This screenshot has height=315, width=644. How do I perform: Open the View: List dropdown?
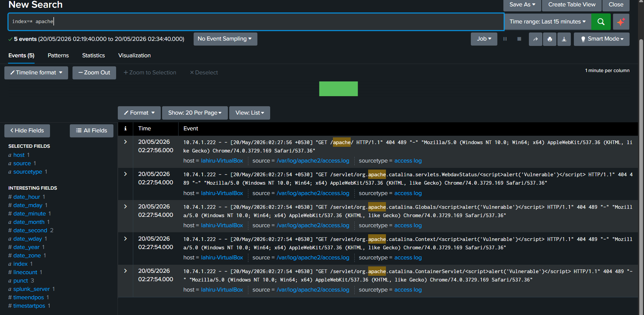coord(250,113)
